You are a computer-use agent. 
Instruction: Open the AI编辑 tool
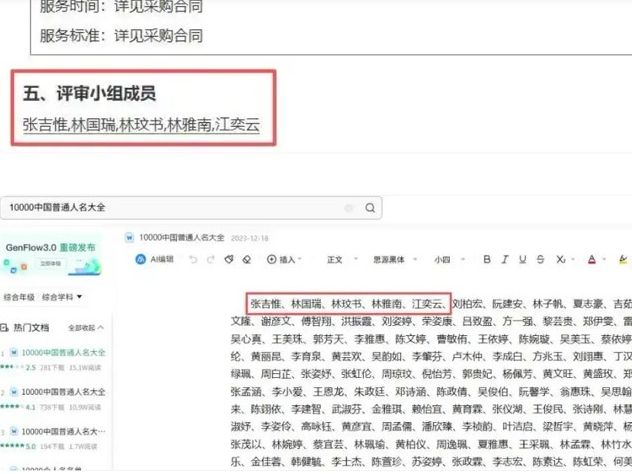coord(154,259)
